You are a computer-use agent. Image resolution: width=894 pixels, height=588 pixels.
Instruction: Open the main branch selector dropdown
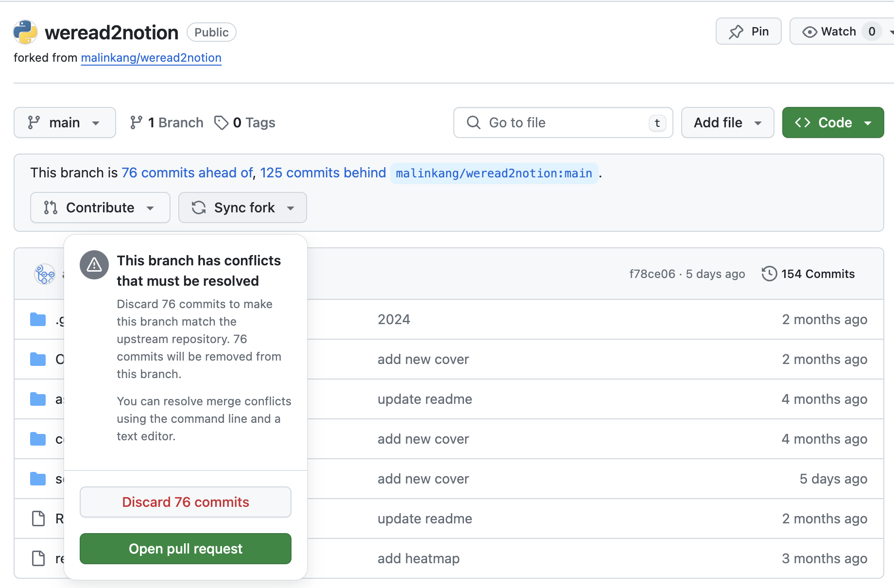tap(65, 122)
